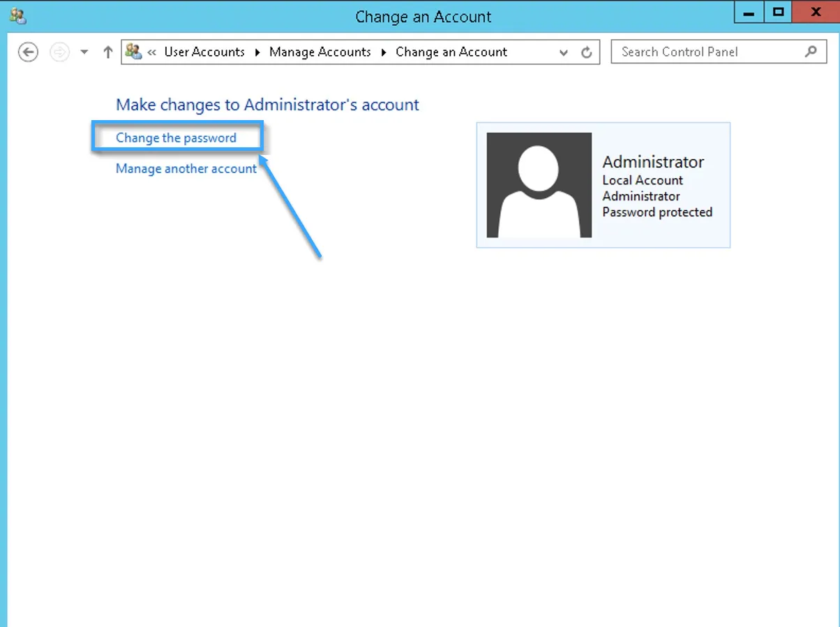Expand arrow after Manage Accounts breadcrumb
Screen dimensions: 840x627
[x=384, y=52]
